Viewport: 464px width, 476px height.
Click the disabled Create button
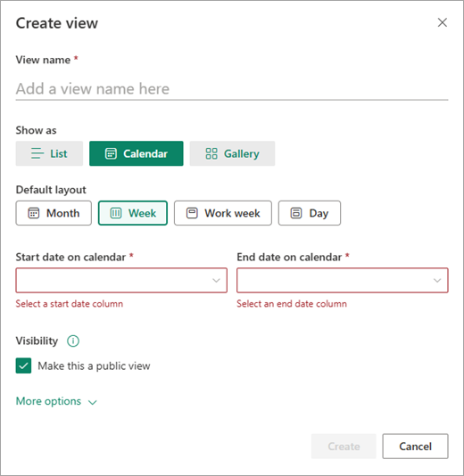tap(344, 447)
